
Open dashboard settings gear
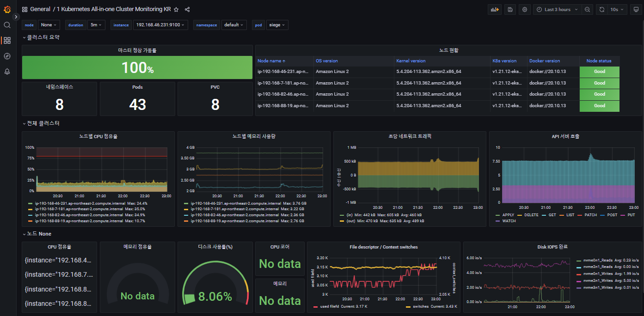[524, 9]
